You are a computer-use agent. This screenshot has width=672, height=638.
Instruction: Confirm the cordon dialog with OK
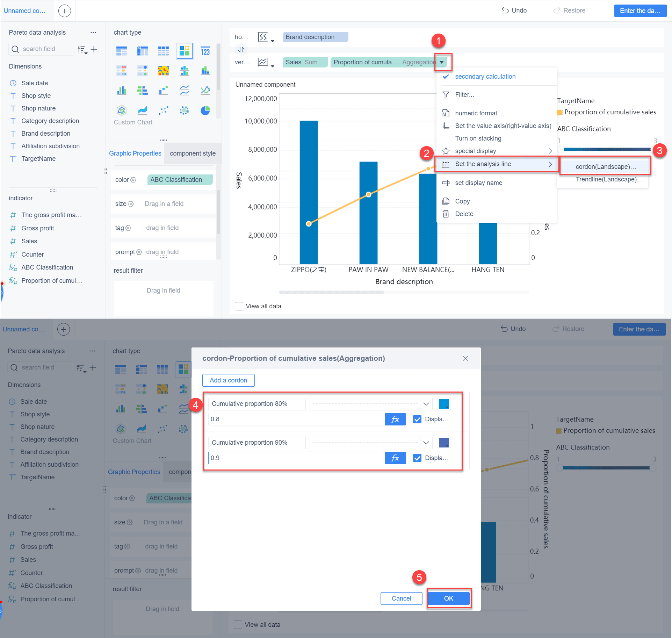448,598
